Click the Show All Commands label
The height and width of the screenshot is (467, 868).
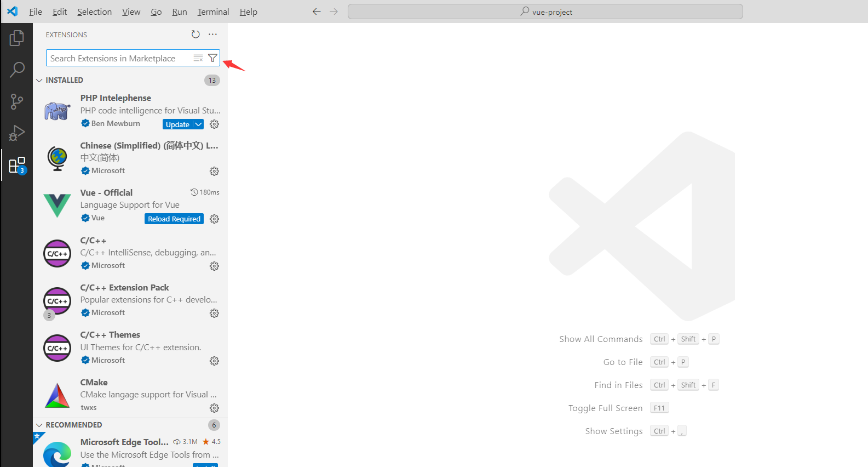pos(601,339)
